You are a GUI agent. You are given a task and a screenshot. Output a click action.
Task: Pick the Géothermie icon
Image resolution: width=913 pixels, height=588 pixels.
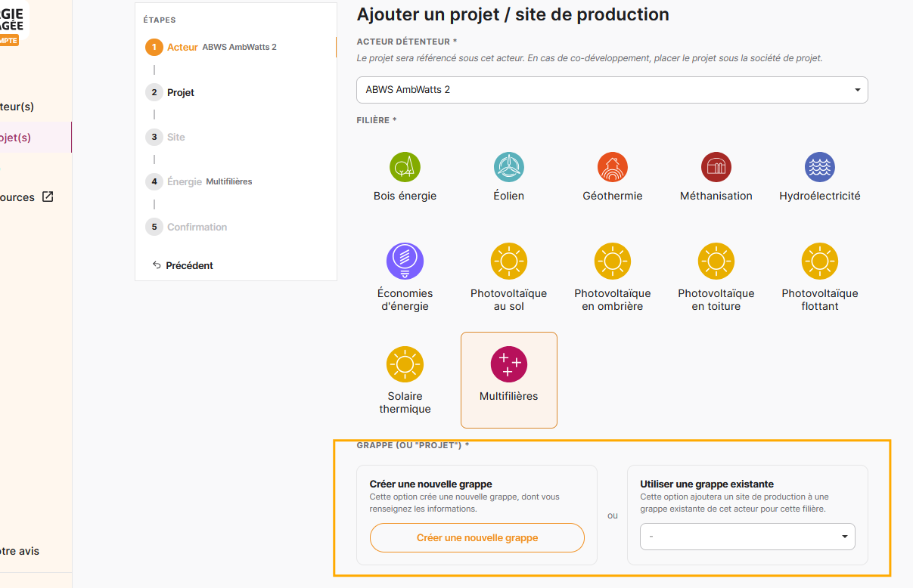(612, 167)
